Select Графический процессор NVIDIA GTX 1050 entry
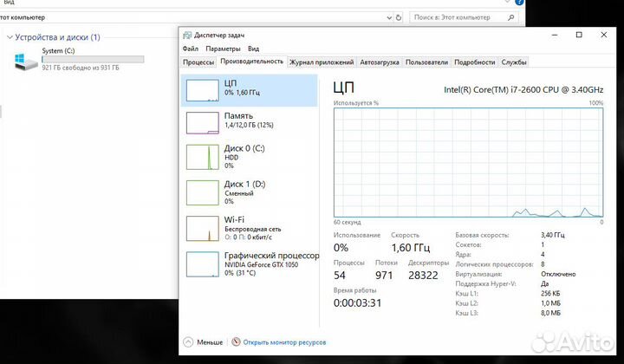The height and width of the screenshot is (364, 624). click(250, 264)
